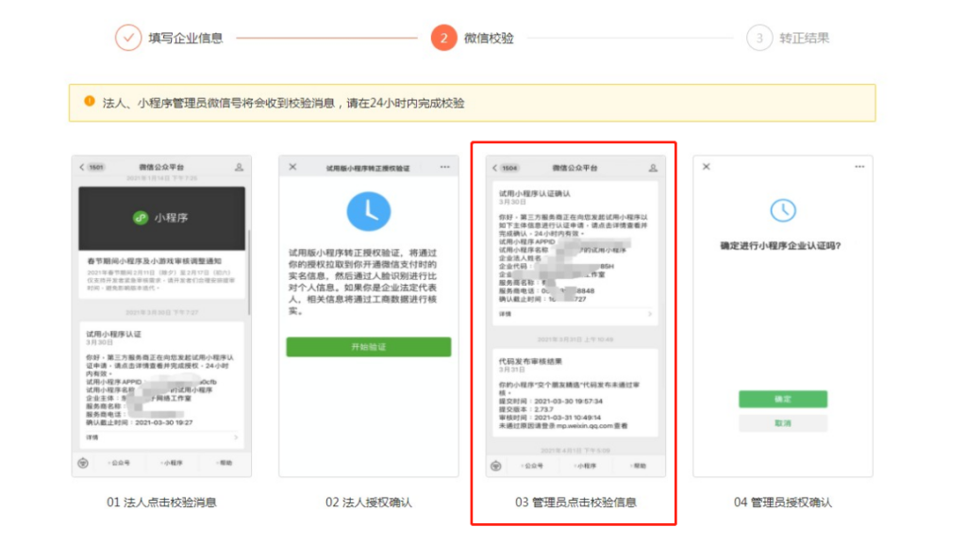Click the scrollbar in screenshot 01
966x560 pixels.
tap(249, 272)
